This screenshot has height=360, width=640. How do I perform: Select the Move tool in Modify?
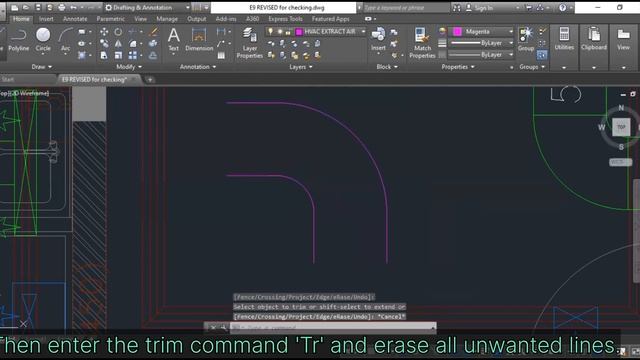(104, 32)
